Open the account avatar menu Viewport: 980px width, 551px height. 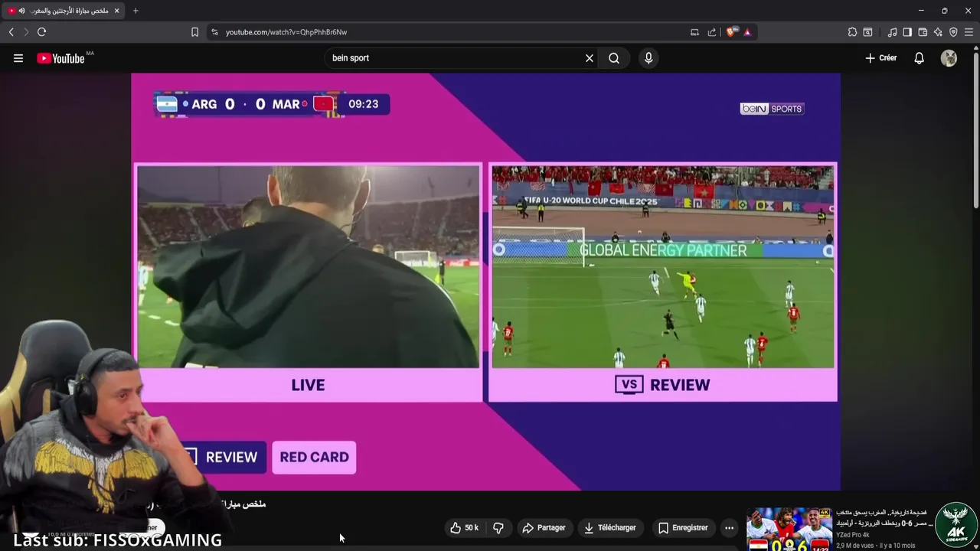click(x=949, y=58)
